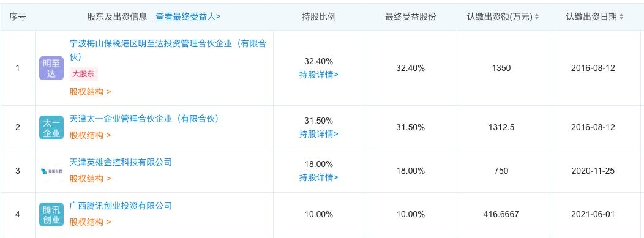This screenshot has height=238, width=644.
Task: Sort by 认缴出资额 column arrows
Action: 537,17
